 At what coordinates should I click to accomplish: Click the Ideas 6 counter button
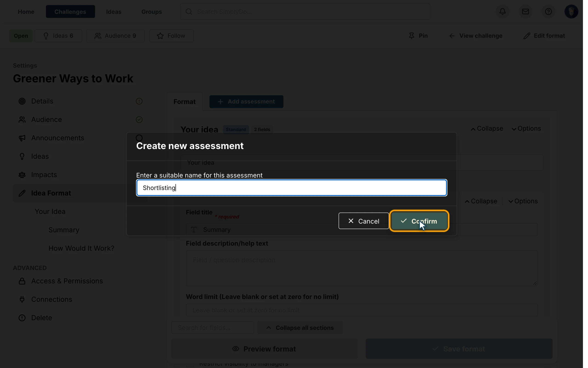tap(58, 36)
